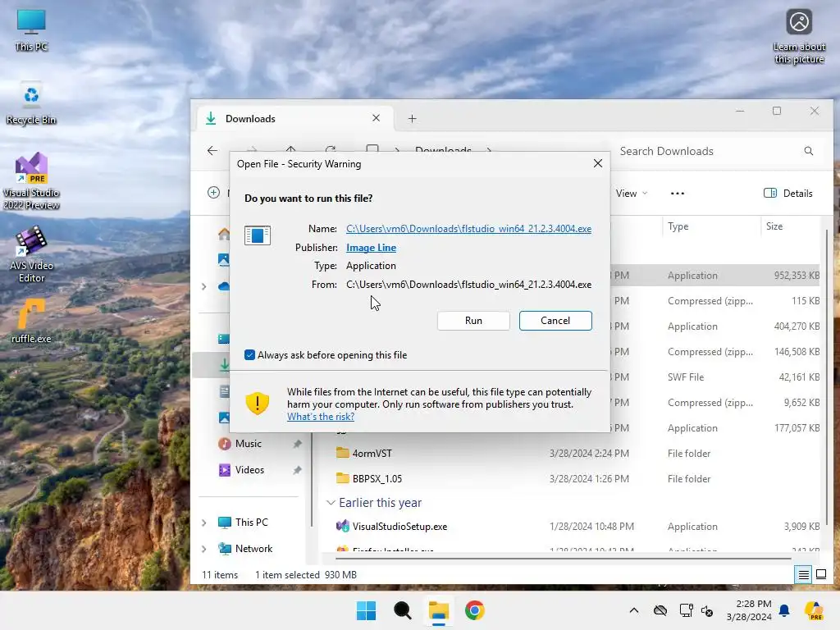Switch to details list view icon

[x=804, y=575]
